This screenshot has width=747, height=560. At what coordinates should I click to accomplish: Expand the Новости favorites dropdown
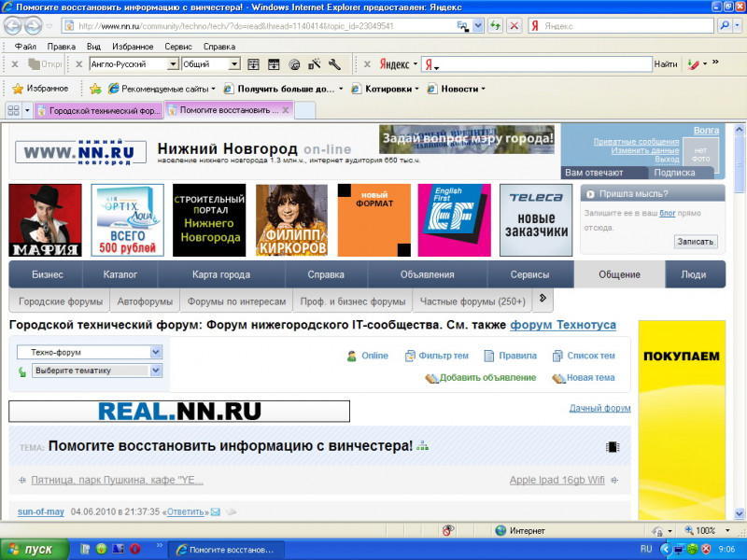click(483, 89)
